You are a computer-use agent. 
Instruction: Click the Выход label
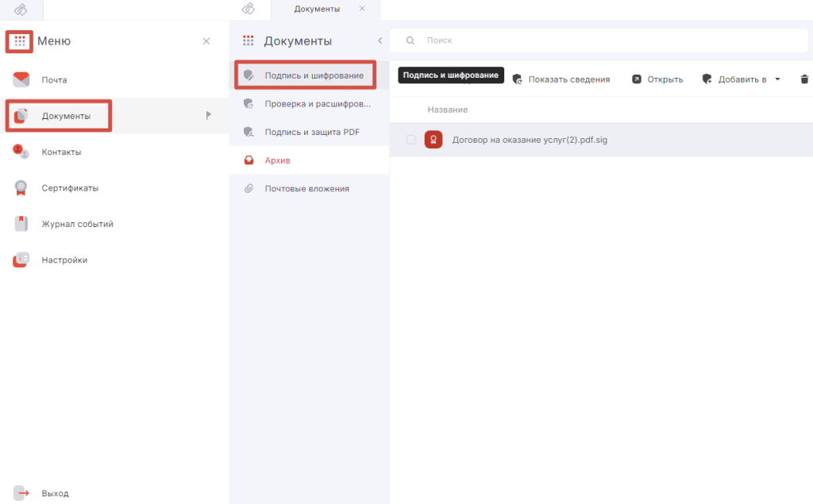click(x=55, y=493)
